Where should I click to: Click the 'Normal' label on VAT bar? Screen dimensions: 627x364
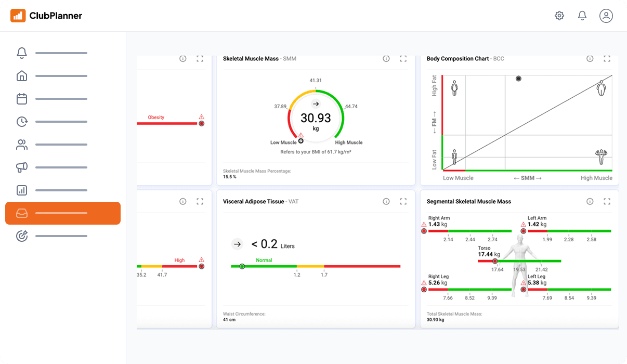[x=264, y=260]
